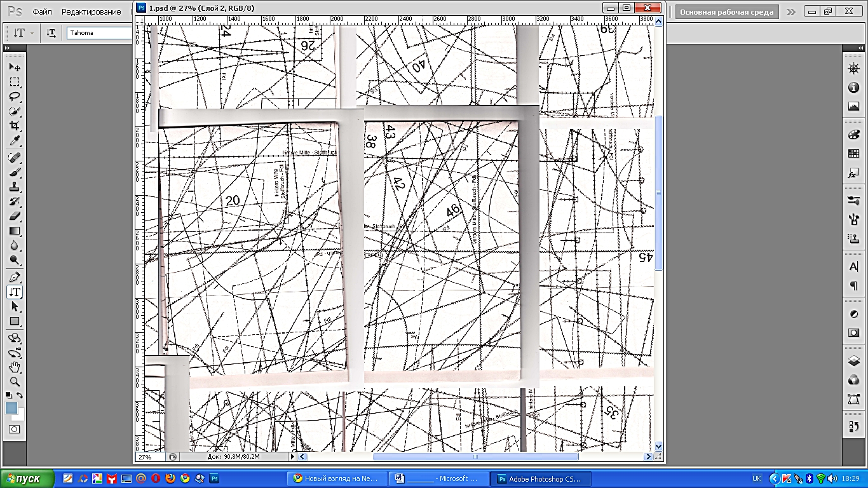Open the Clone Source panel icon

pos(853,238)
